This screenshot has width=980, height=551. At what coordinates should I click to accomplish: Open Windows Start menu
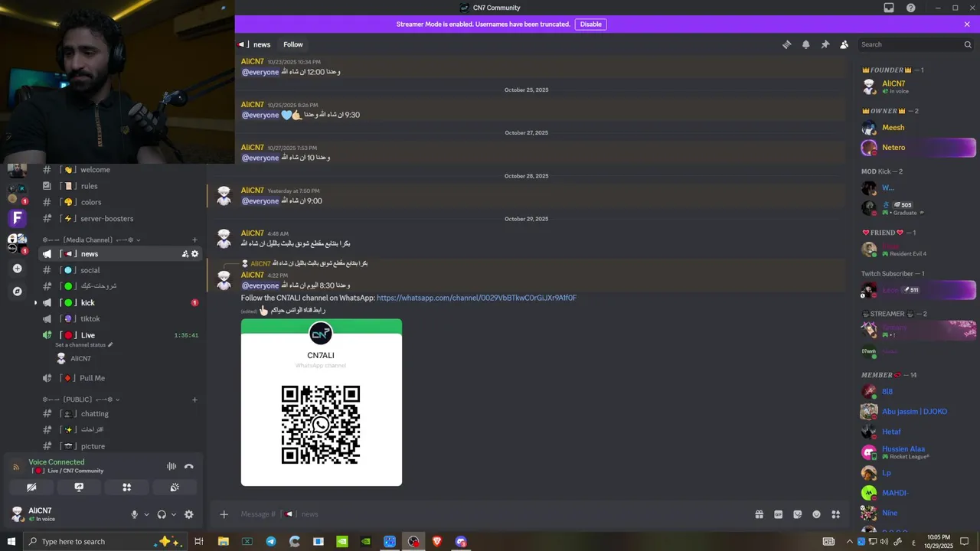11,541
